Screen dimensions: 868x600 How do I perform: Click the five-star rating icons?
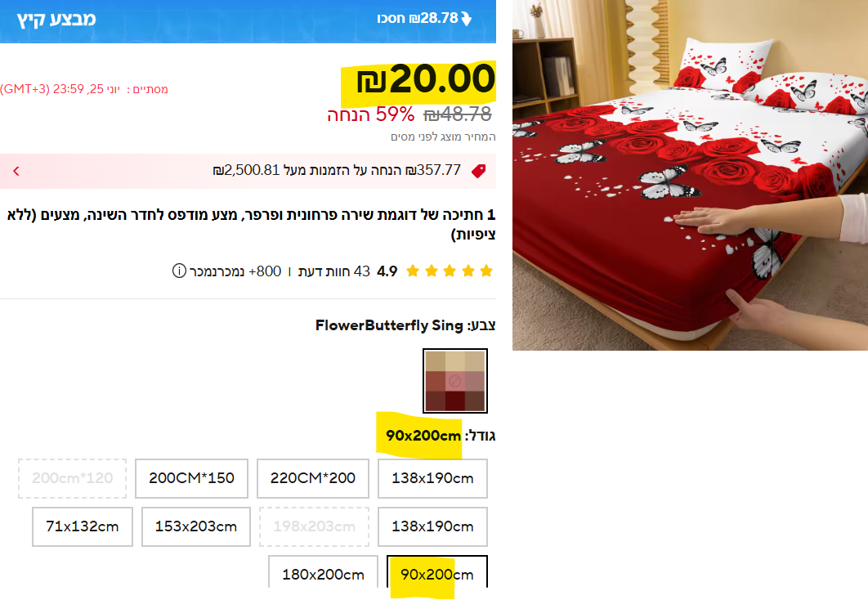(x=450, y=271)
